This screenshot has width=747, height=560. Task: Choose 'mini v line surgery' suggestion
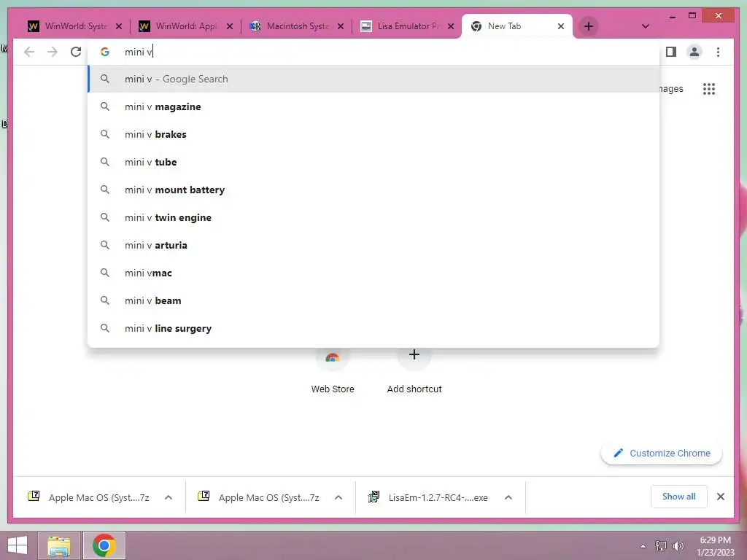(373, 328)
